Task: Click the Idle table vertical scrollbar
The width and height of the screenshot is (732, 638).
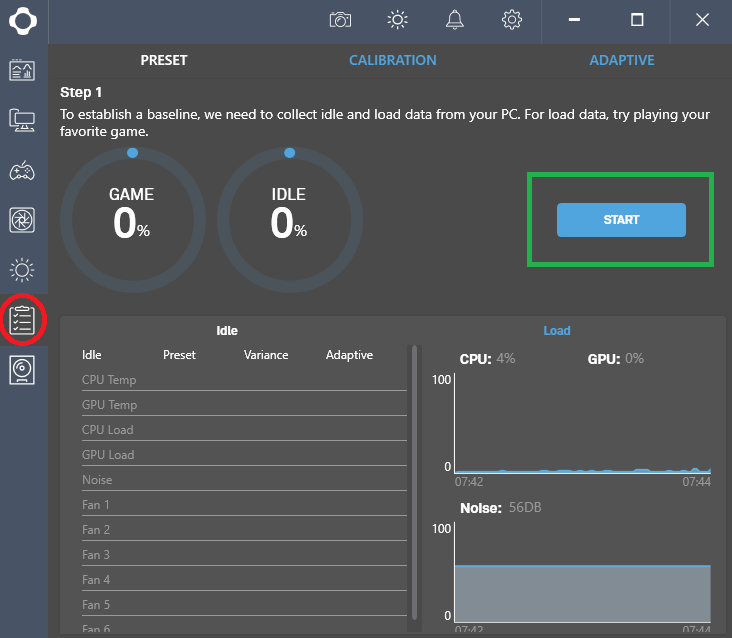Action: [x=414, y=482]
